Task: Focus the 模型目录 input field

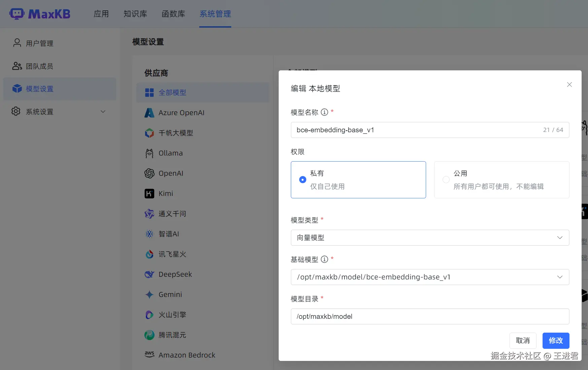Action: 430,316
